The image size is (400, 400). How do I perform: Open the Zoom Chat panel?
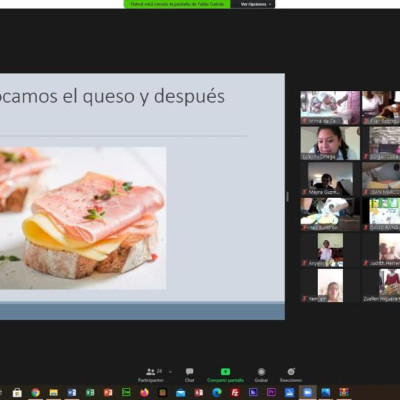coord(189,375)
